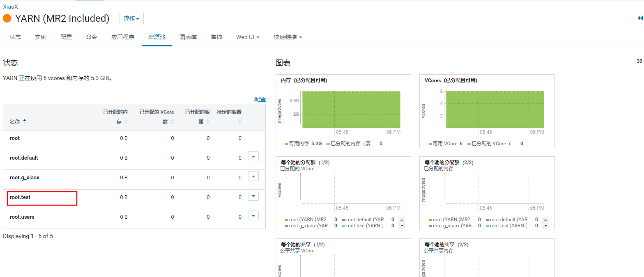The width and height of the screenshot is (644, 277).
Task: Click the green memory chart area
Action: (351, 110)
